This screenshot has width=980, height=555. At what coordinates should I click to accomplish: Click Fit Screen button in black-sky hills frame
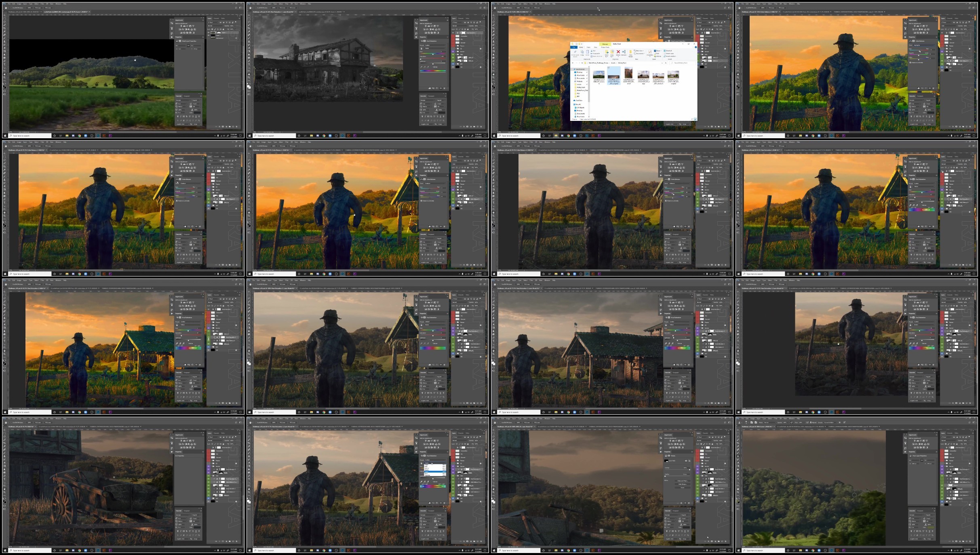click(x=38, y=8)
